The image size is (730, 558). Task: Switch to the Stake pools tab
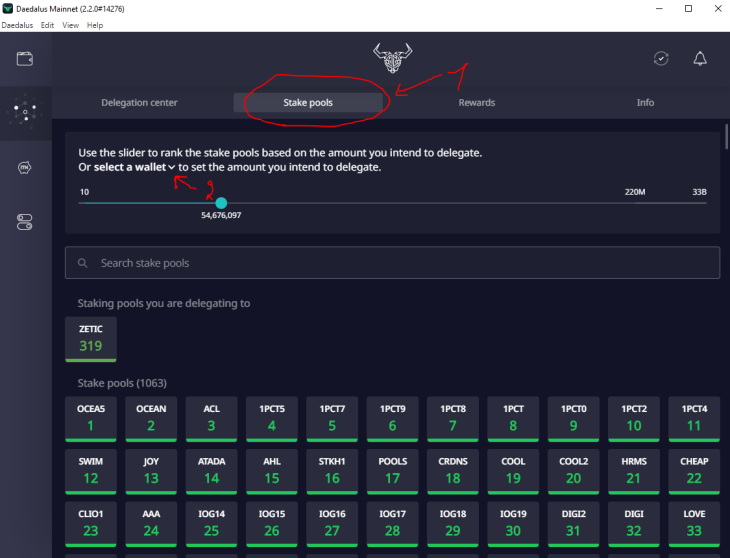(x=308, y=102)
